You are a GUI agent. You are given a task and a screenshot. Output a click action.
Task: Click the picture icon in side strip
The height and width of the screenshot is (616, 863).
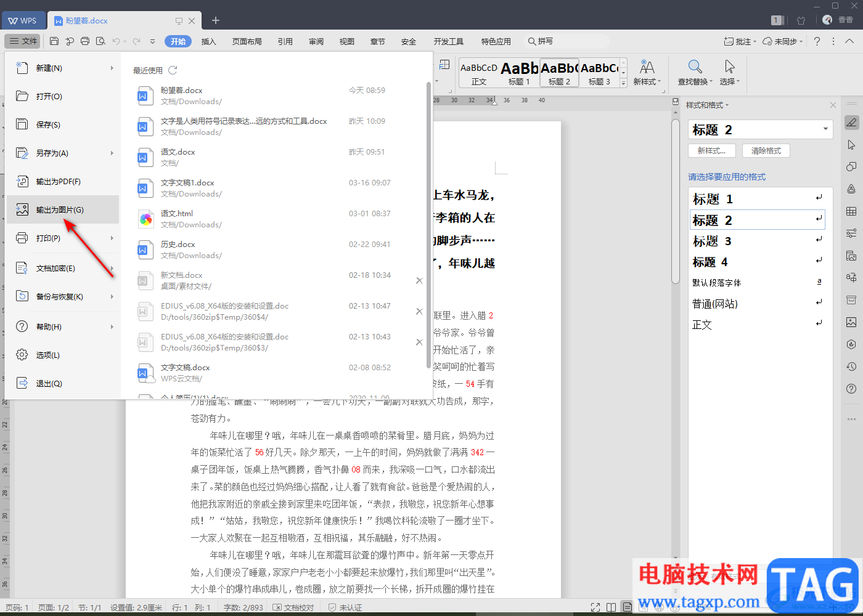[x=851, y=322]
